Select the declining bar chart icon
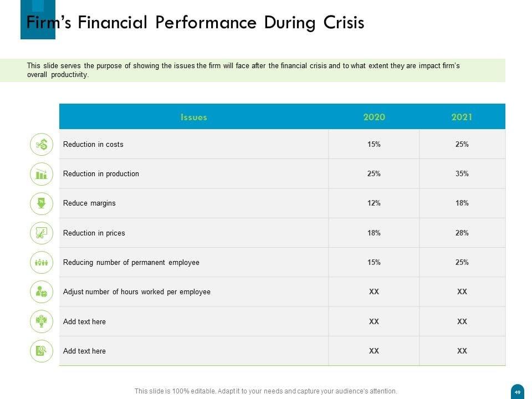The width and height of the screenshot is (532, 399). tap(42, 174)
